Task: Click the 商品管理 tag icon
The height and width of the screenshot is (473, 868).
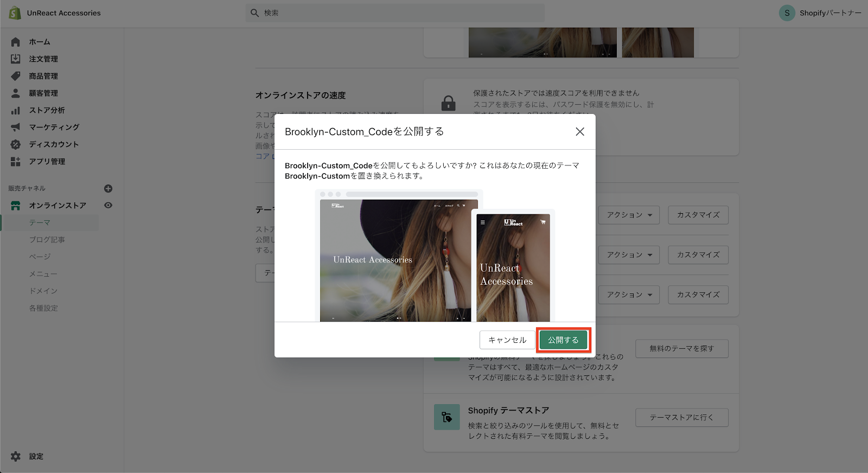Action: coord(16,76)
